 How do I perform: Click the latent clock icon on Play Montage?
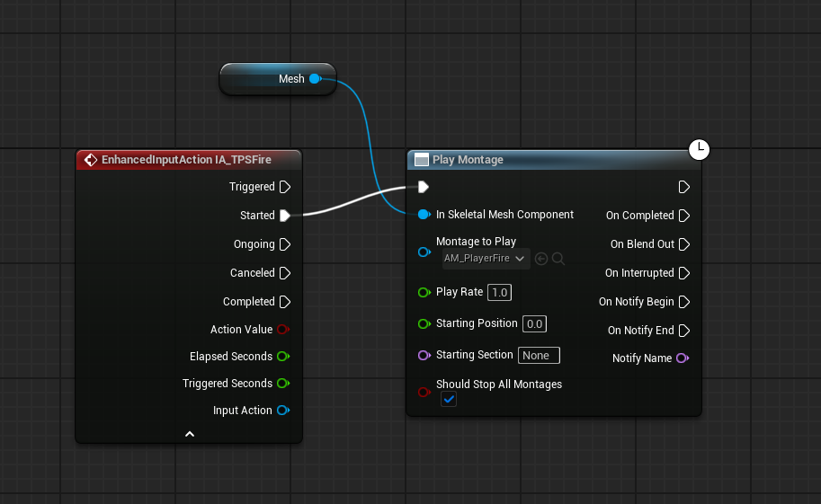point(699,150)
